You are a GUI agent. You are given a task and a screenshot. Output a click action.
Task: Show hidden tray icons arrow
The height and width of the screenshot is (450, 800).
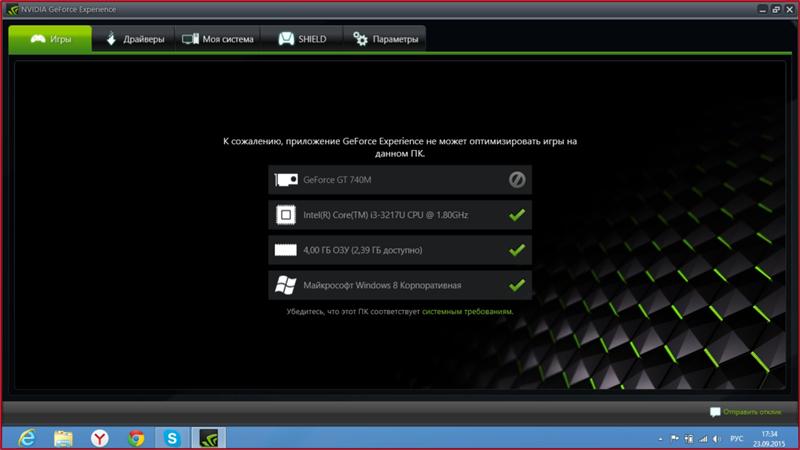[x=661, y=439]
